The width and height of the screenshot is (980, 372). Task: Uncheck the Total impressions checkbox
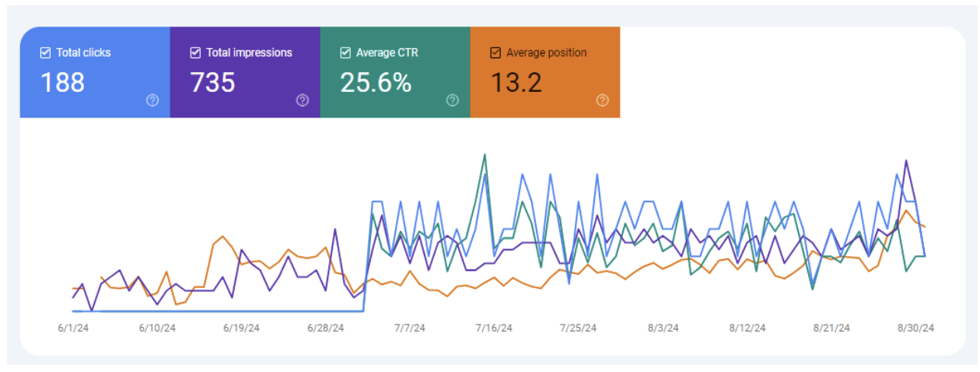click(x=195, y=53)
